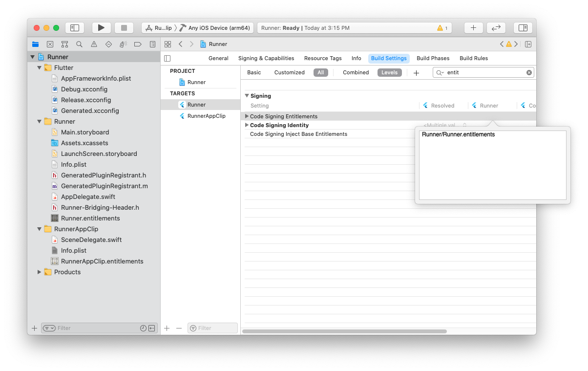Switch to the Signing & Capabilities tab
The height and width of the screenshot is (371, 588).
[x=266, y=58]
